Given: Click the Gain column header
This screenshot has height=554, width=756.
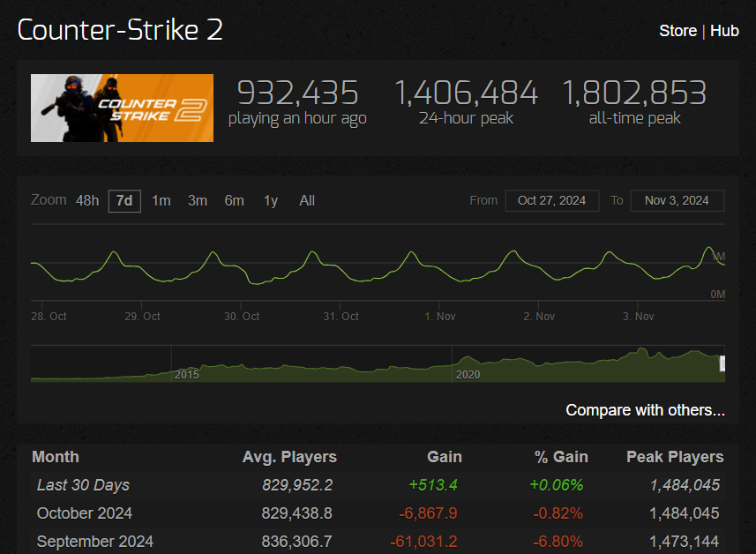Looking at the screenshot, I should click(x=445, y=457).
